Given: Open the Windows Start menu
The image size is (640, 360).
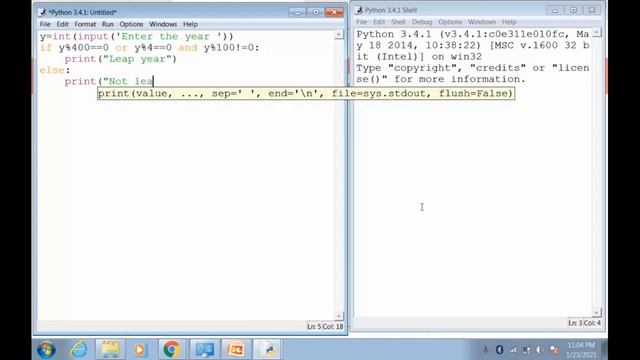Looking at the screenshot, I should coord(47,350).
